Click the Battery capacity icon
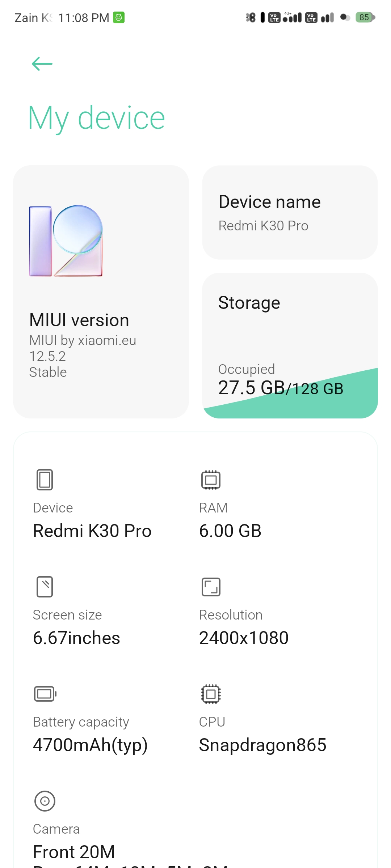Screen dimensions: 391x868 (45, 694)
